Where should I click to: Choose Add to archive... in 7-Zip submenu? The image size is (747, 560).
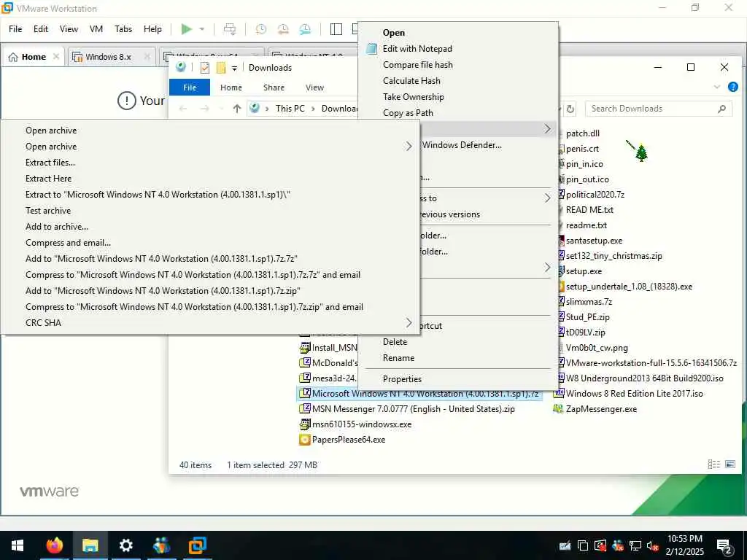[x=57, y=227]
